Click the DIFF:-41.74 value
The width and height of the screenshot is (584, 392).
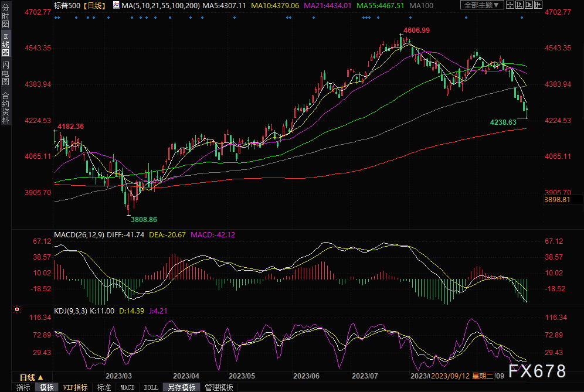point(125,235)
